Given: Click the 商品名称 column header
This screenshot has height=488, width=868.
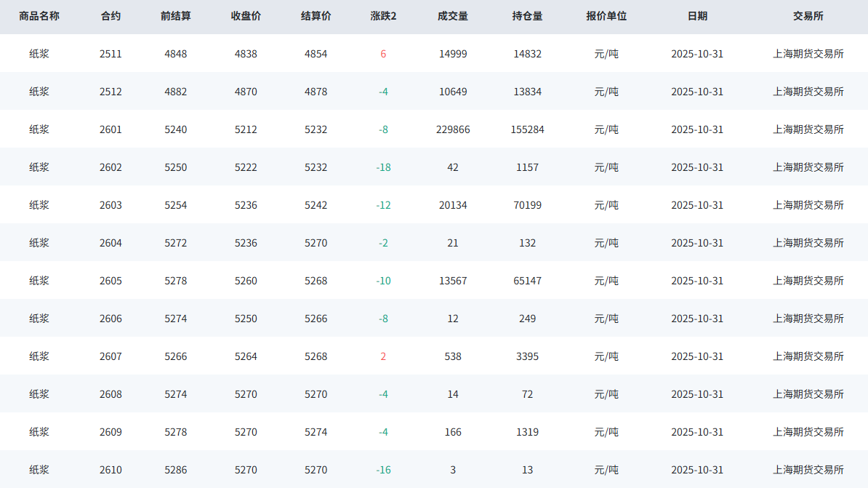Looking at the screenshot, I should point(39,16).
